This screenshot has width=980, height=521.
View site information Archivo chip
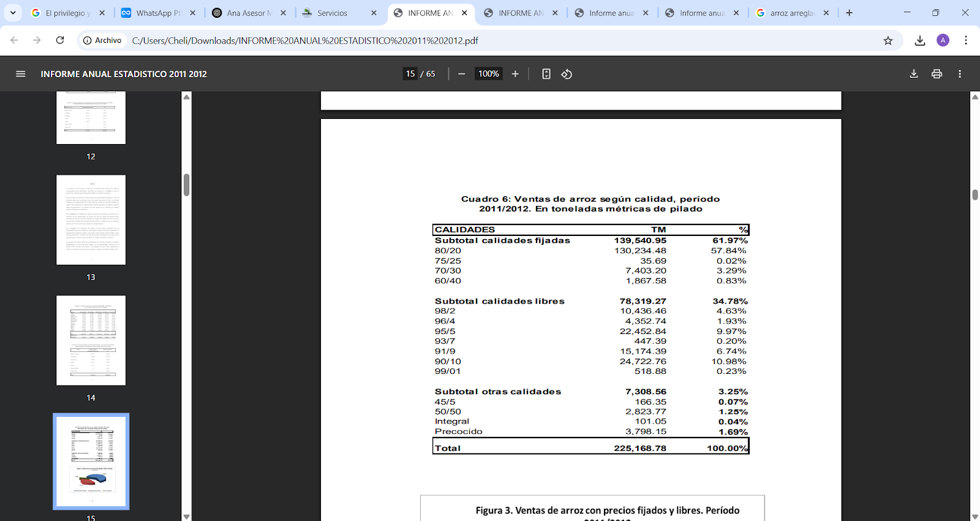tap(102, 40)
